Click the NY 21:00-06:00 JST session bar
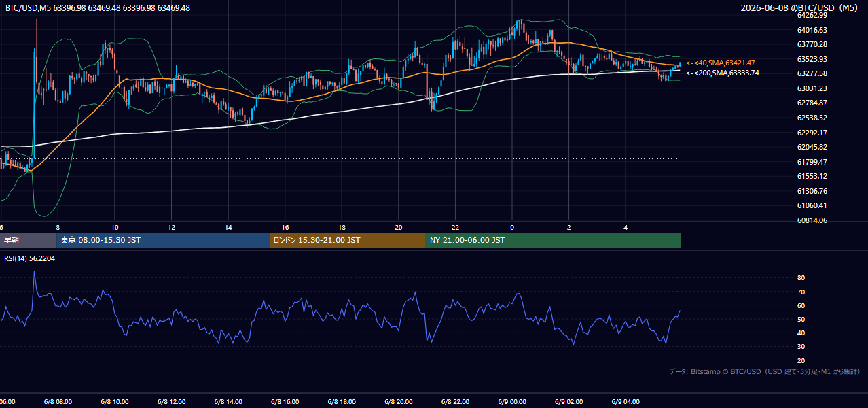 (x=554, y=240)
